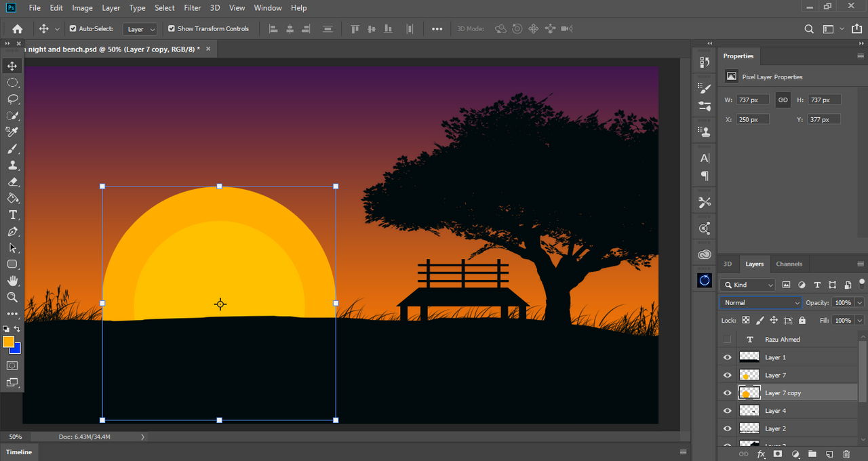Open the History panel icon

(705, 62)
